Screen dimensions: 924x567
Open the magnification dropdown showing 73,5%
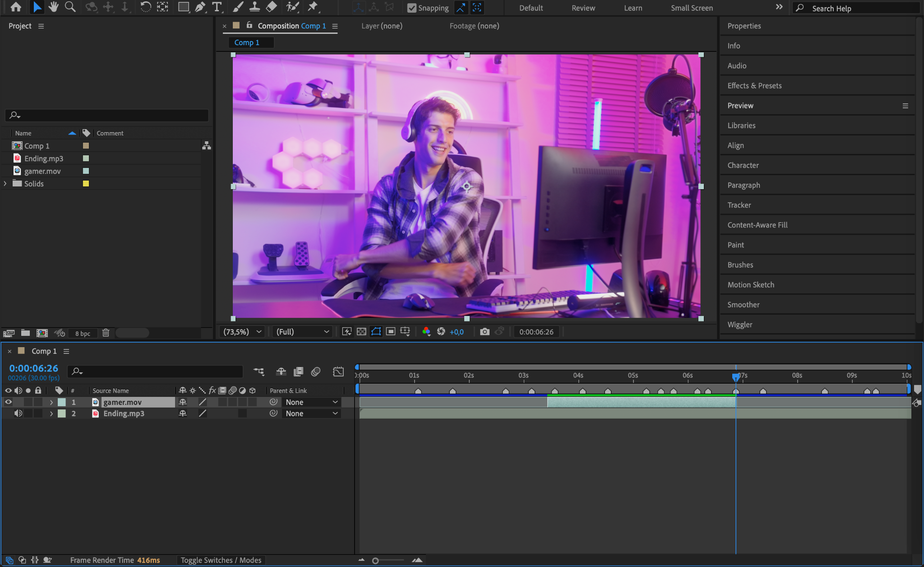[243, 332]
